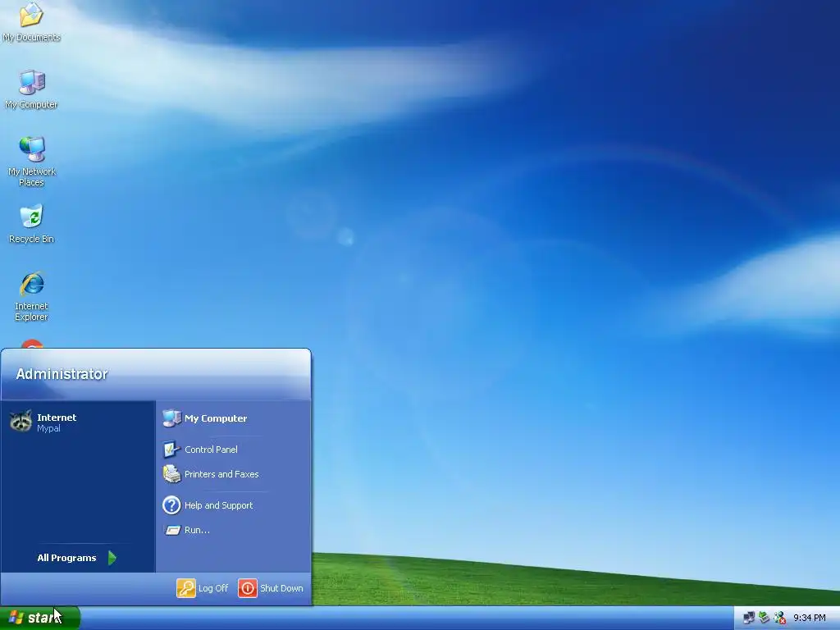Select My Computer icon on desktop

(31, 89)
